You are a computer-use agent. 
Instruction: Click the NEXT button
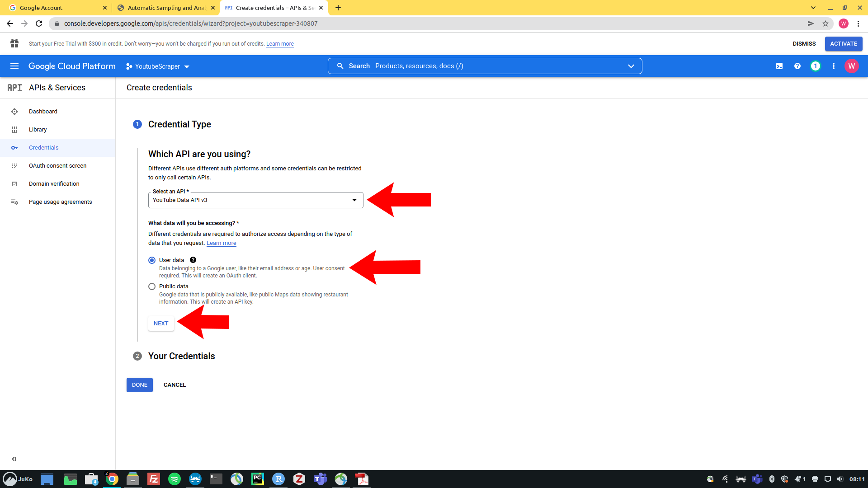pos(161,324)
